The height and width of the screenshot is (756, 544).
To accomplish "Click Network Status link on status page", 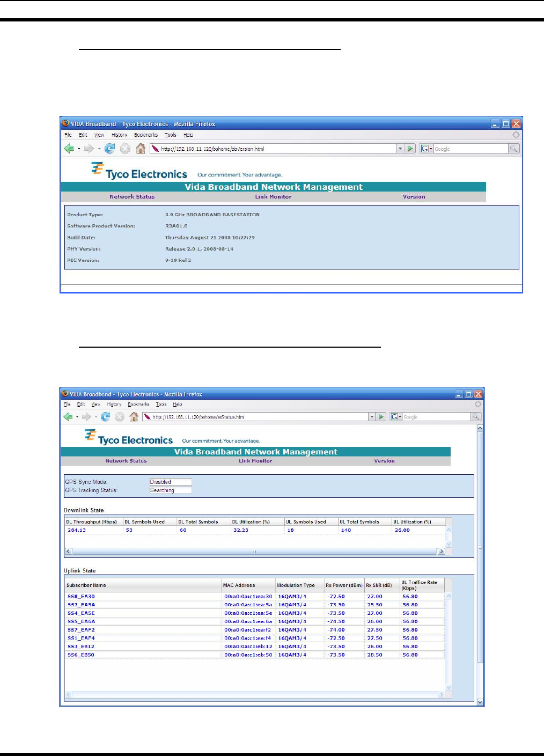I will 126,461.
